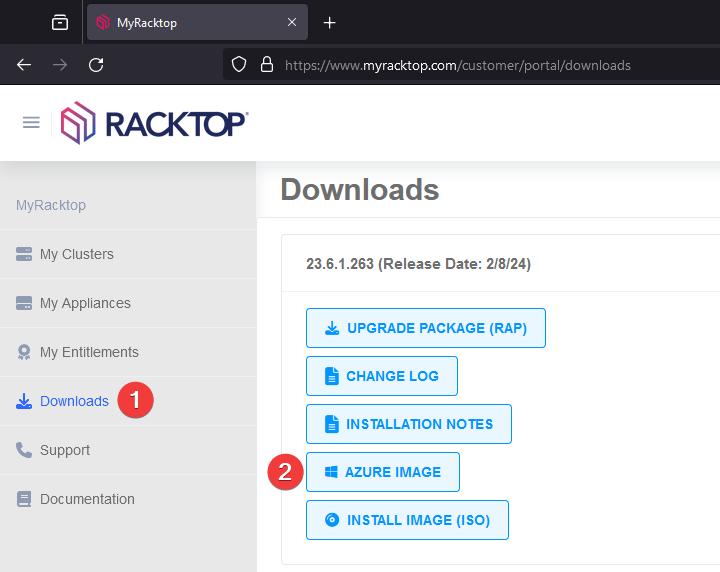Download the Upgrade Package (RAP)
The image size is (720, 572).
click(x=426, y=328)
